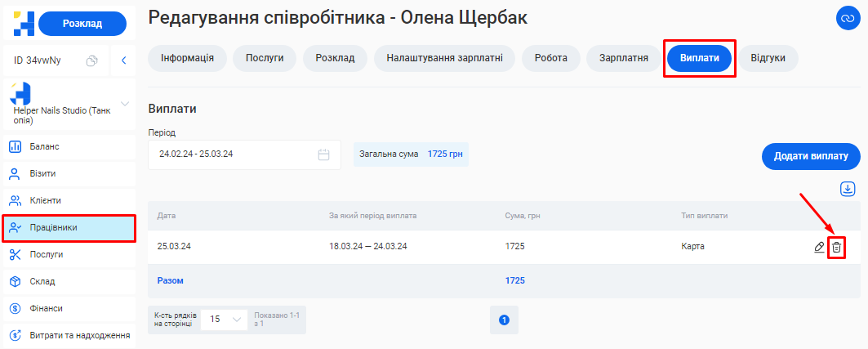Collapse the sidebar with the chevron

pos(124,60)
